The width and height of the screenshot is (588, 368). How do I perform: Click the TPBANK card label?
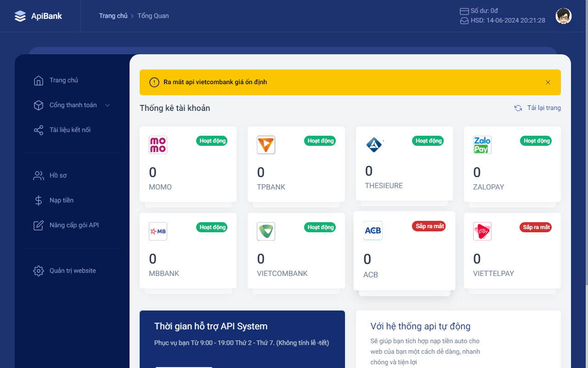pyautogui.click(x=271, y=187)
